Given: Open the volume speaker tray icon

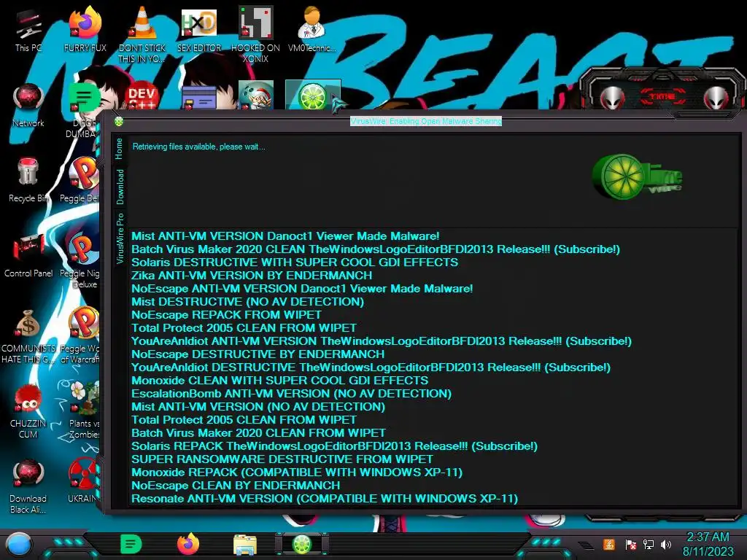Looking at the screenshot, I should click(x=665, y=544).
